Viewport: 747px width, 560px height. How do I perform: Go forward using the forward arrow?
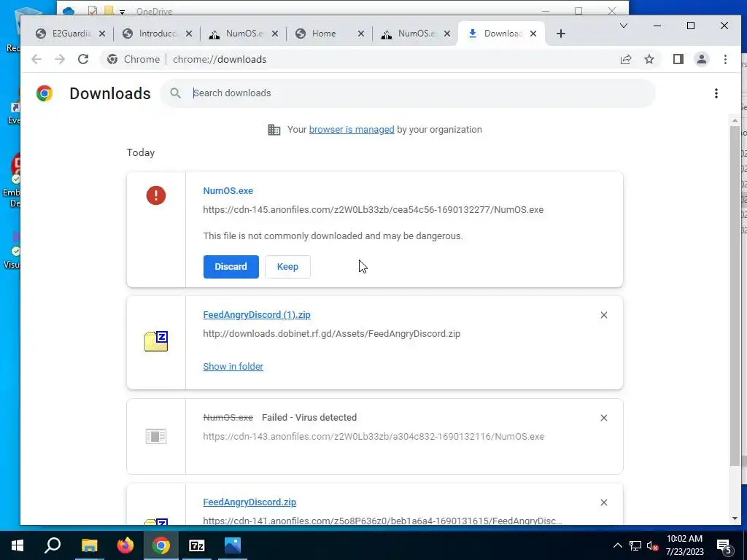click(x=60, y=59)
